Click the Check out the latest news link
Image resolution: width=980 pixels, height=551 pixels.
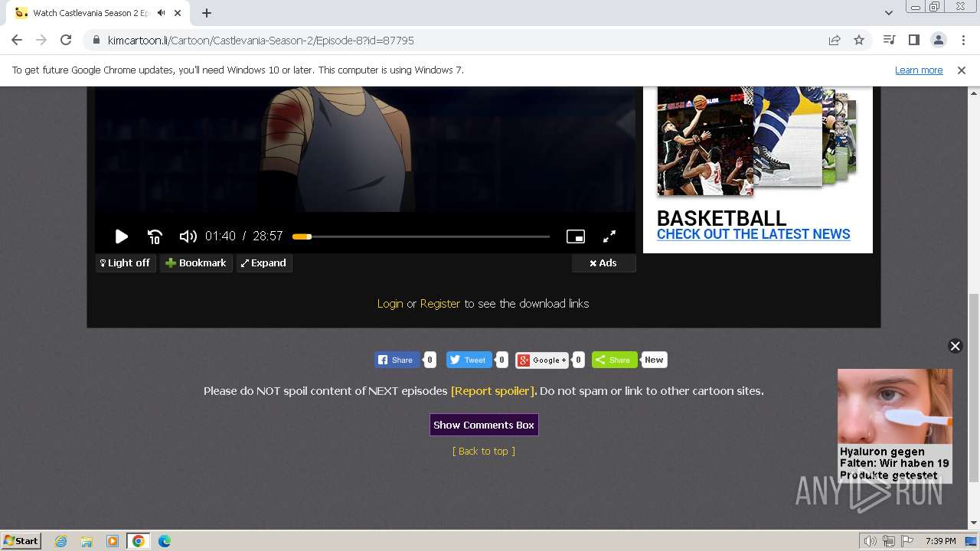[753, 234]
